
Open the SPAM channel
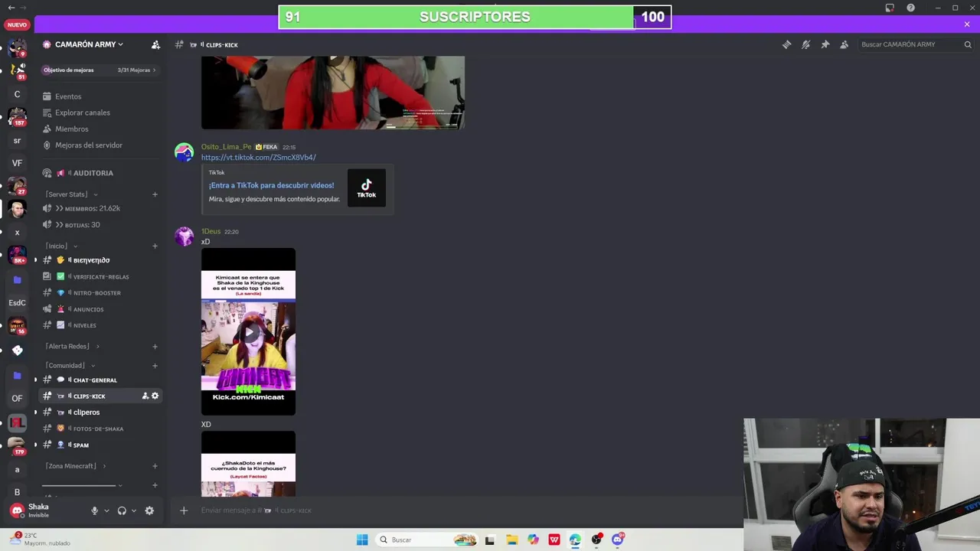(100, 445)
